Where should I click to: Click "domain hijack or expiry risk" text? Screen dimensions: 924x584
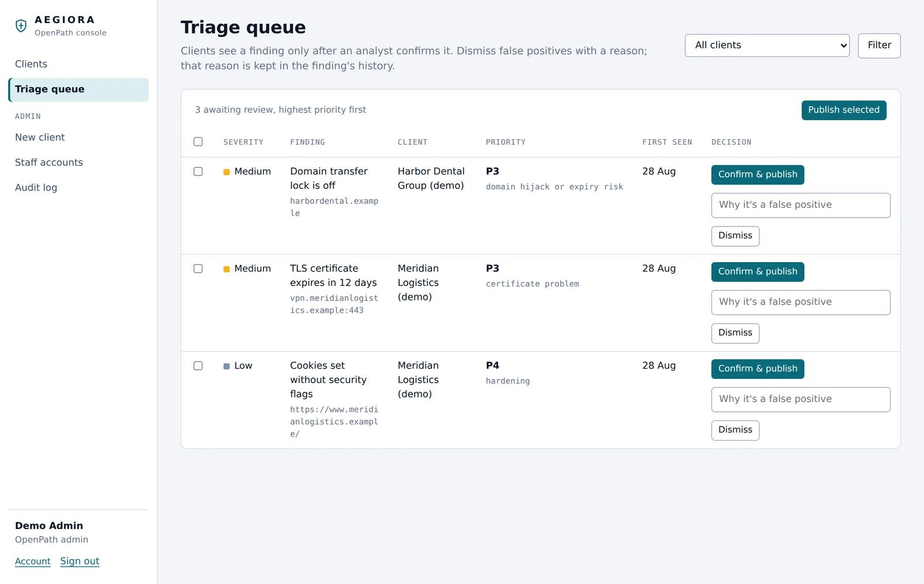point(554,187)
